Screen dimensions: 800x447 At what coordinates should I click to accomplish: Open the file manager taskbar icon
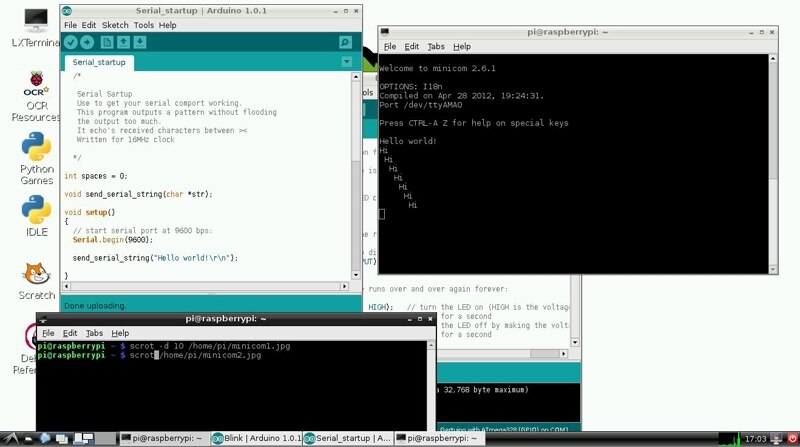pyautogui.click(x=29, y=438)
